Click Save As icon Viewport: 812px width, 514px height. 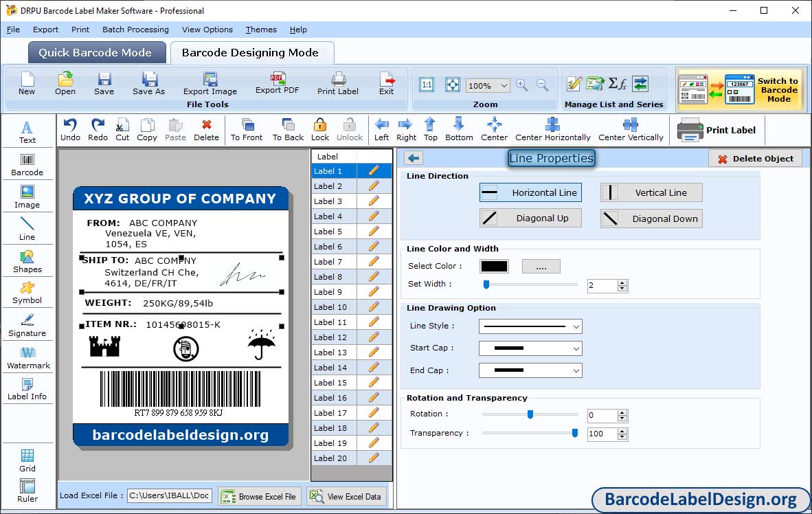148,84
